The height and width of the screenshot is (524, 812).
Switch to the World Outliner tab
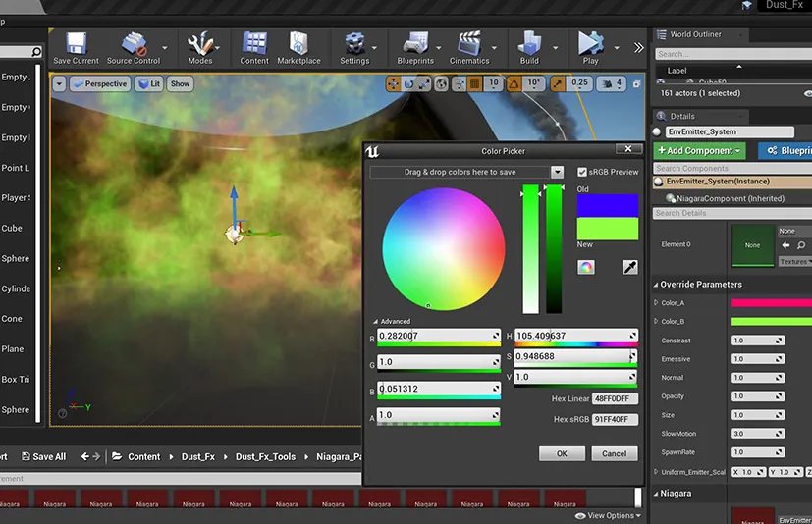(695, 34)
